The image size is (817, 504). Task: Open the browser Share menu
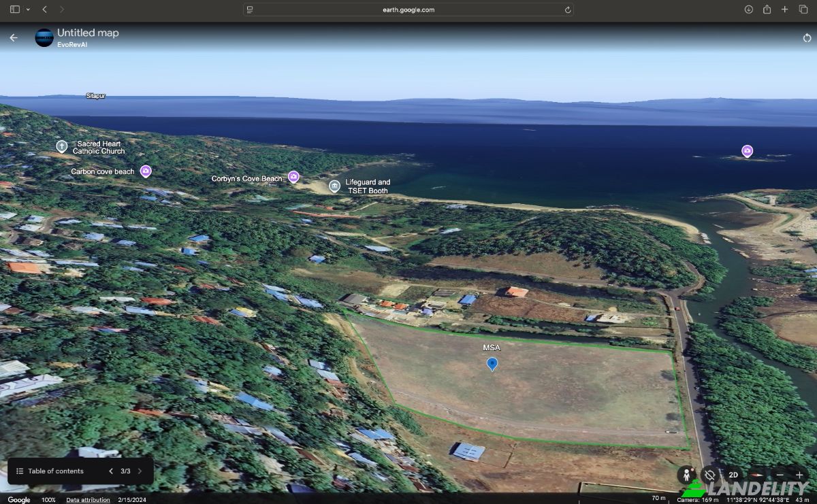[767, 10]
